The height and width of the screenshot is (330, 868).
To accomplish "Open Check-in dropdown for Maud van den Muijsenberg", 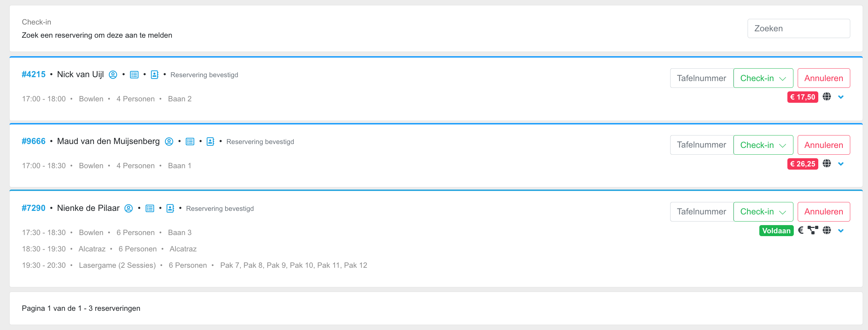I will 763,145.
